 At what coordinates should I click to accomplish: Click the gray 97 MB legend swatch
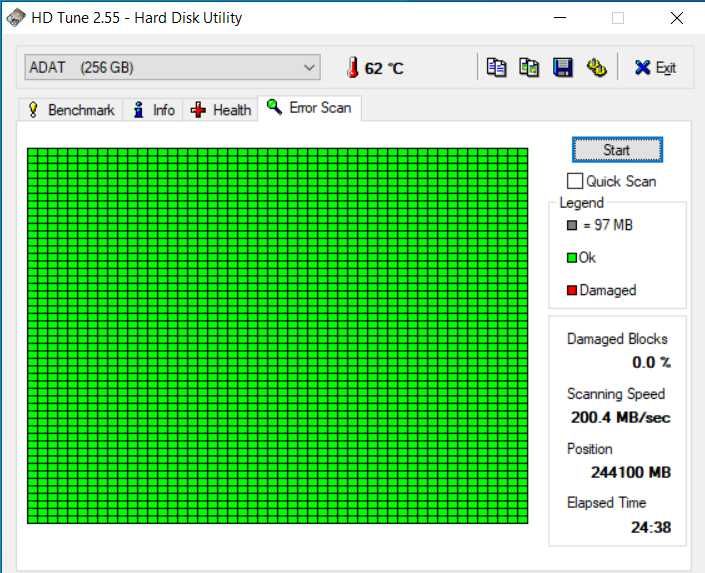click(572, 225)
